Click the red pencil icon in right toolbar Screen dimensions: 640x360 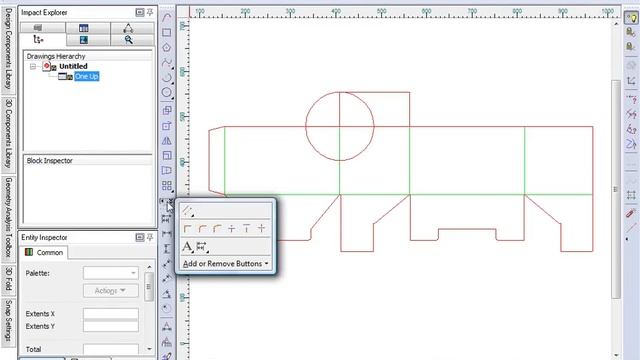point(631,213)
